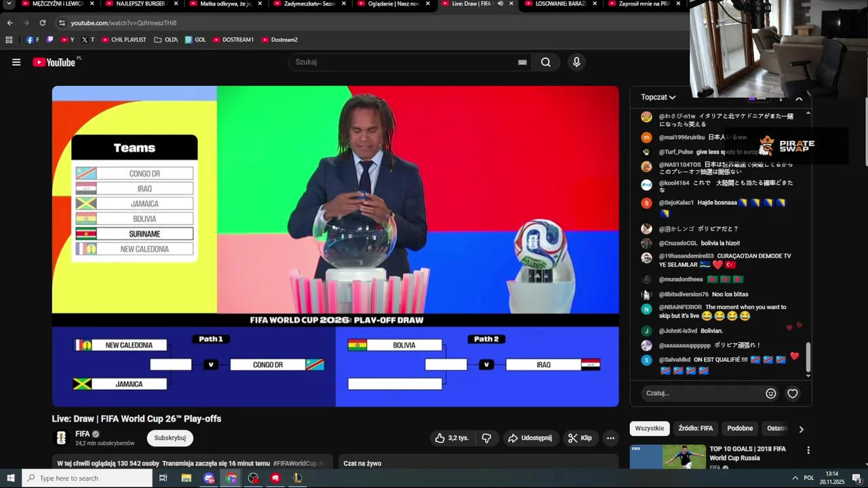This screenshot has height=488, width=868.
Task: Open the X (Twitter) bookmark
Action: click(87, 39)
